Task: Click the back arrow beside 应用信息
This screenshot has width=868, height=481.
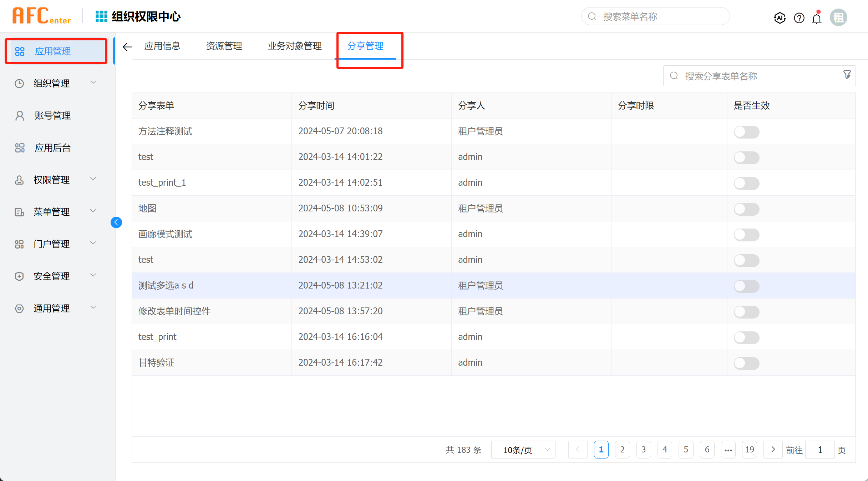Action: (127, 47)
